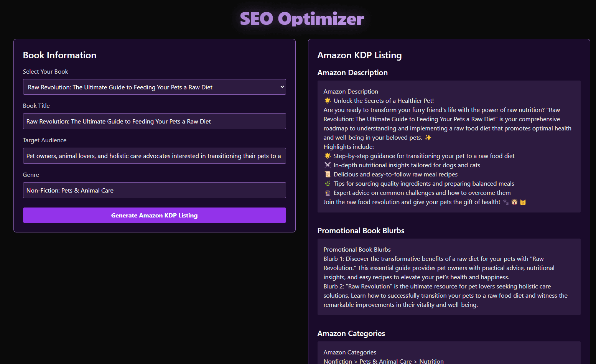Viewport: 596px width, 364px height.
Task: Click the dog emoji at the description's end
Action: (x=514, y=202)
